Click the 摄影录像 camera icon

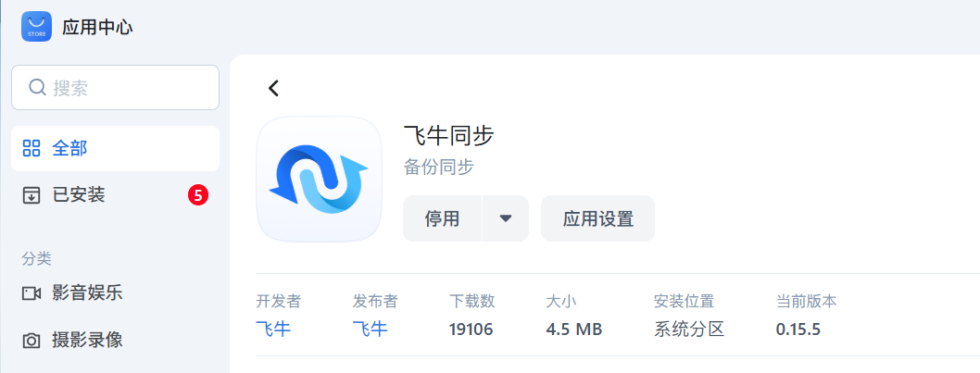pos(31,341)
